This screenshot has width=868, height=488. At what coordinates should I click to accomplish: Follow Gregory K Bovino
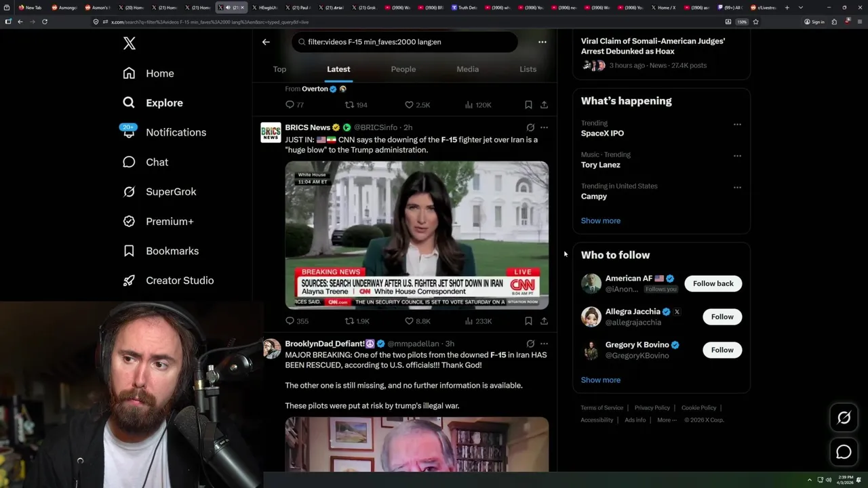point(722,350)
